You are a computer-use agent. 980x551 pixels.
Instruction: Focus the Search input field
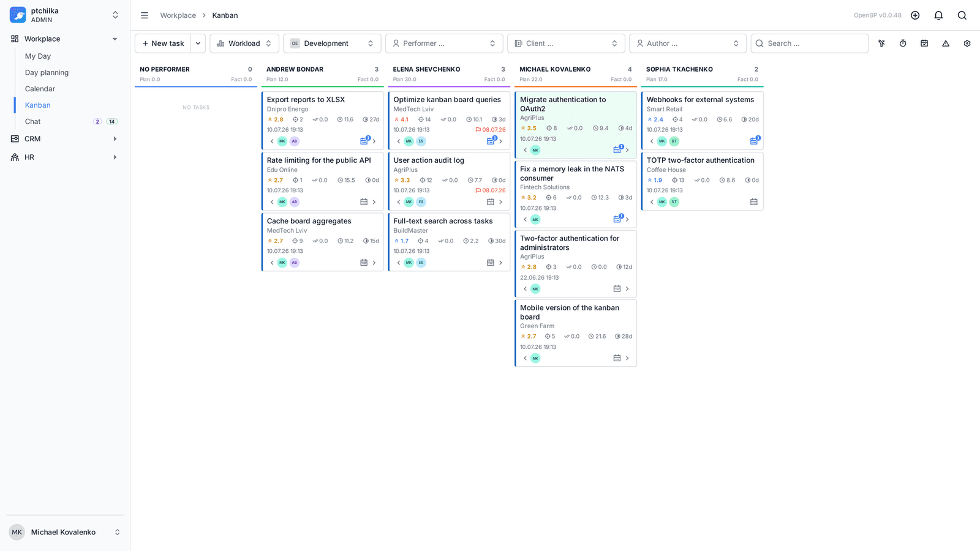(x=810, y=43)
